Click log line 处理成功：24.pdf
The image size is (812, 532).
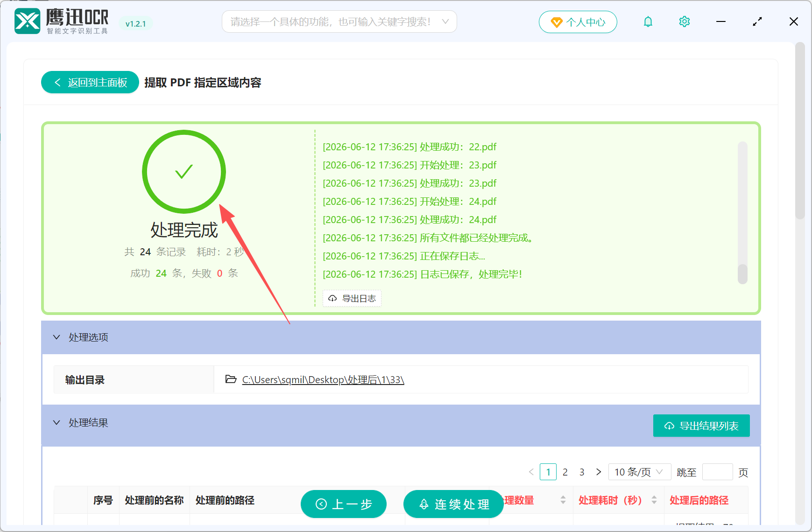[410, 219]
